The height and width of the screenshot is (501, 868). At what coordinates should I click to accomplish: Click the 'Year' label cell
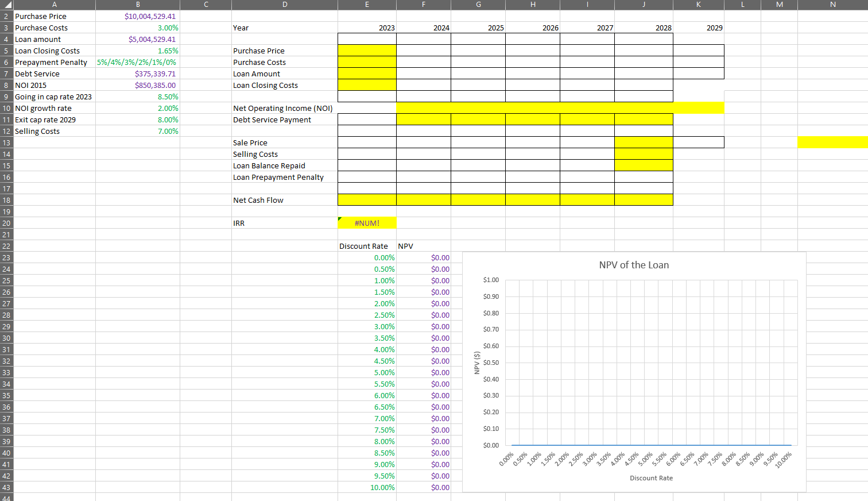tap(285, 28)
